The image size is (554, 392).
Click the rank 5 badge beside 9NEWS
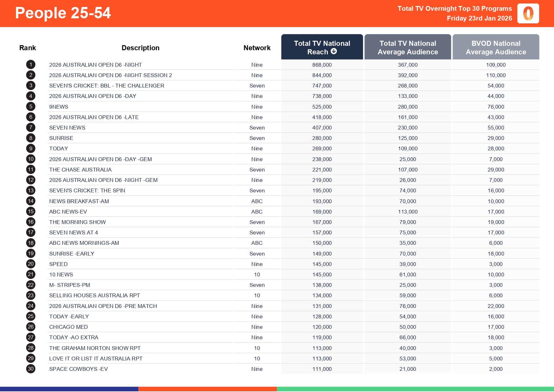pos(30,106)
